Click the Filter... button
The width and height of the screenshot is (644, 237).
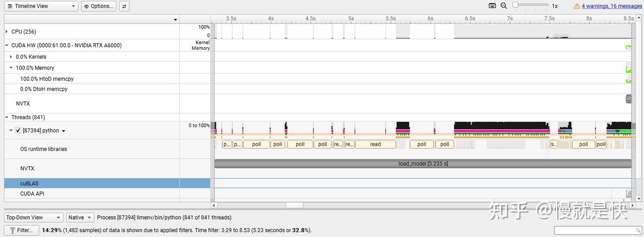(x=21, y=230)
